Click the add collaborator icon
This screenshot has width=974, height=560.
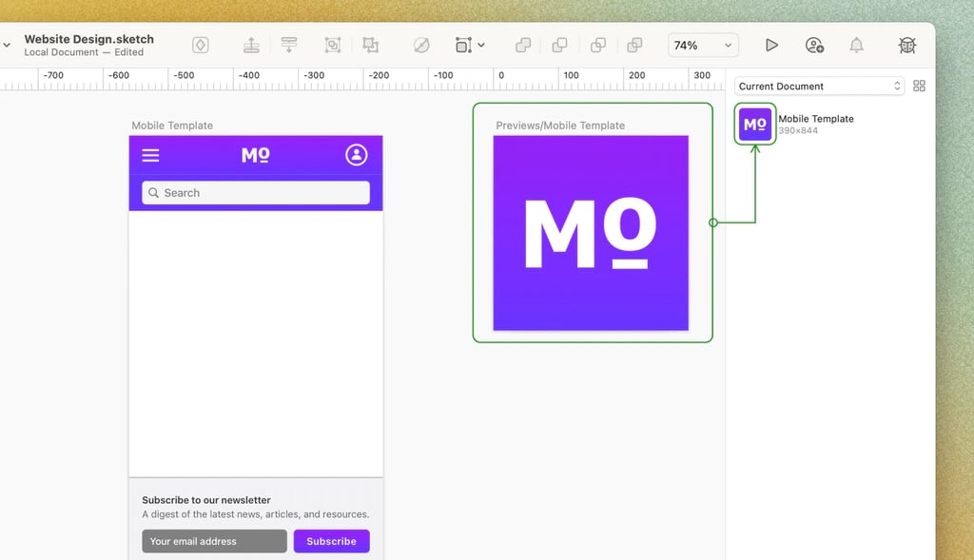coord(814,46)
